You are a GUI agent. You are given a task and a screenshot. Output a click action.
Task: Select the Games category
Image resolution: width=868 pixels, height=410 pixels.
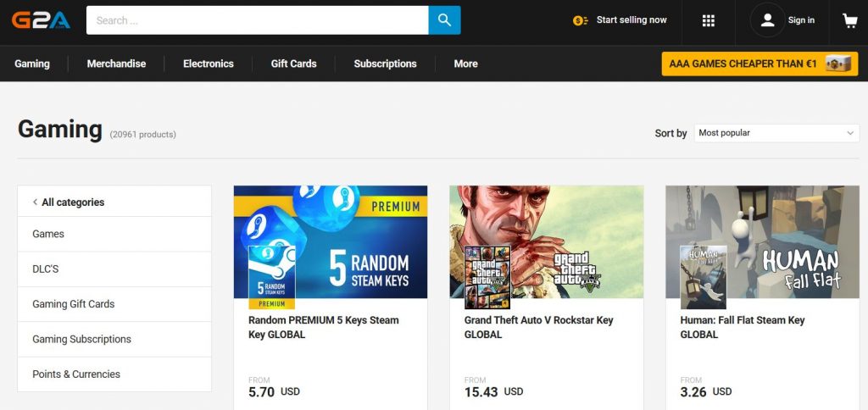pos(114,234)
